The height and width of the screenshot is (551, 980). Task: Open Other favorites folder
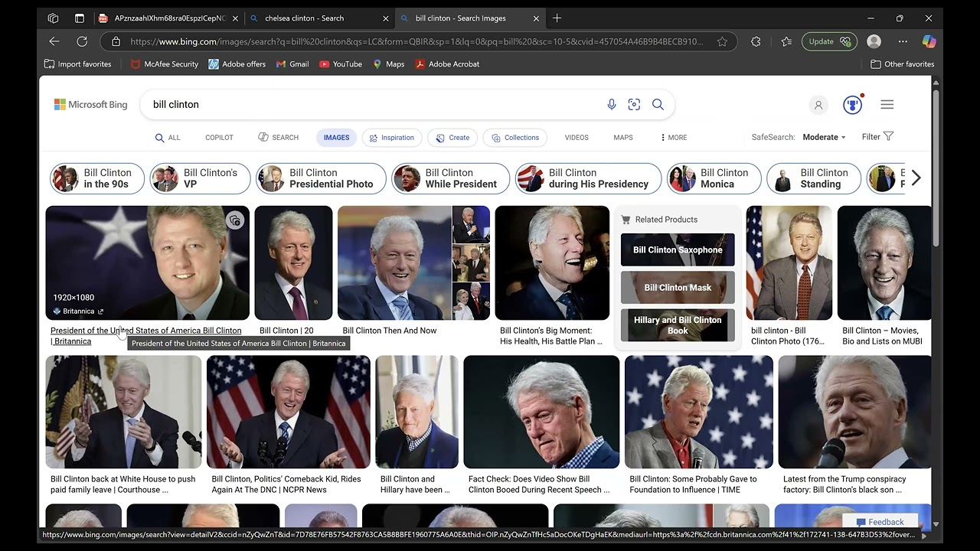click(x=902, y=64)
